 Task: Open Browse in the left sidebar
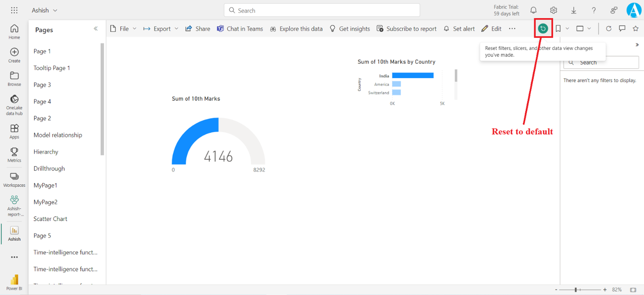[x=14, y=79]
